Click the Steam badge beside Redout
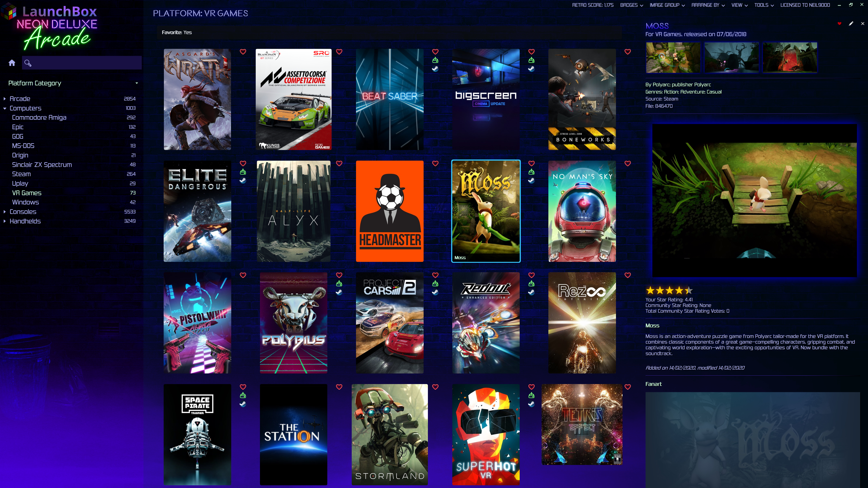 531,292
